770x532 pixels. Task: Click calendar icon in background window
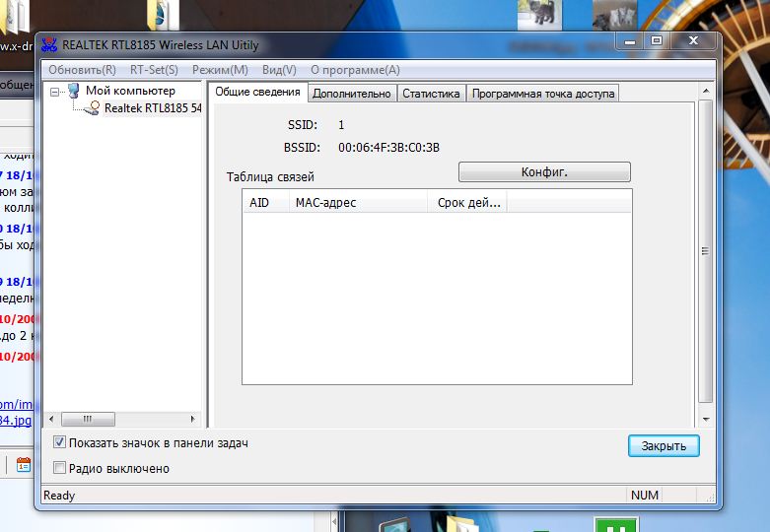coord(23,464)
